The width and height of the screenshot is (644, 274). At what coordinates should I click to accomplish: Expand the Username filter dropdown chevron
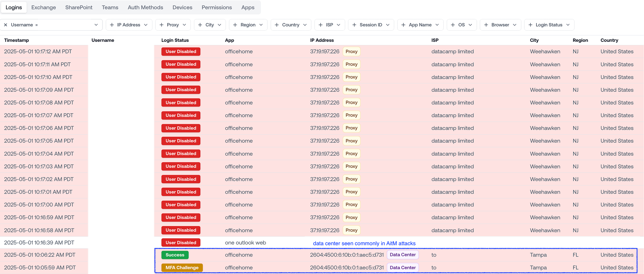pyautogui.click(x=96, y=25)
